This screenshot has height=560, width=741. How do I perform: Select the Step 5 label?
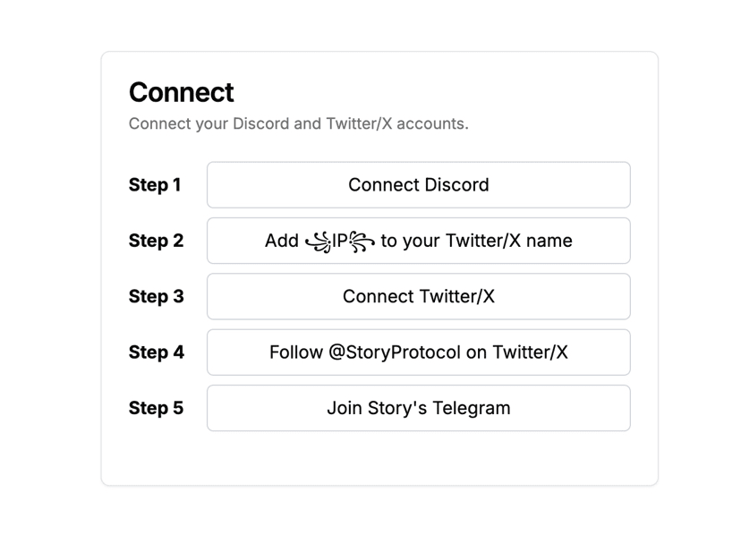[x=156, y=408]
